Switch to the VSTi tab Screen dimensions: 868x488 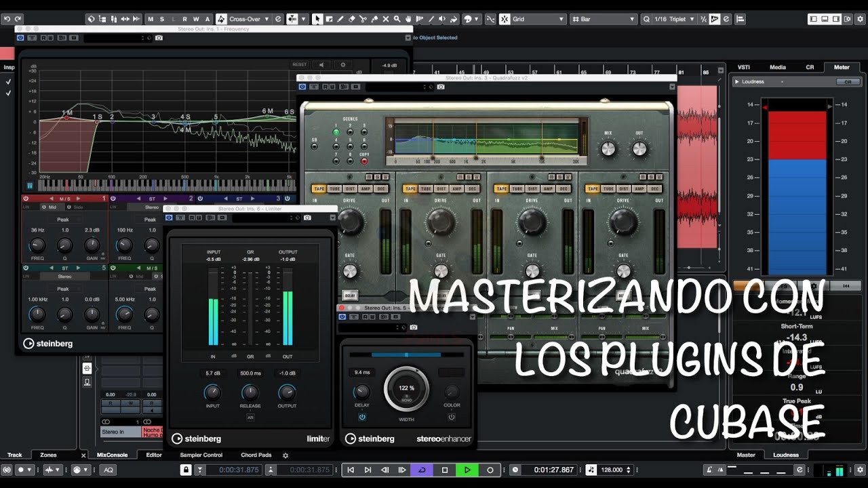point(744,67)
